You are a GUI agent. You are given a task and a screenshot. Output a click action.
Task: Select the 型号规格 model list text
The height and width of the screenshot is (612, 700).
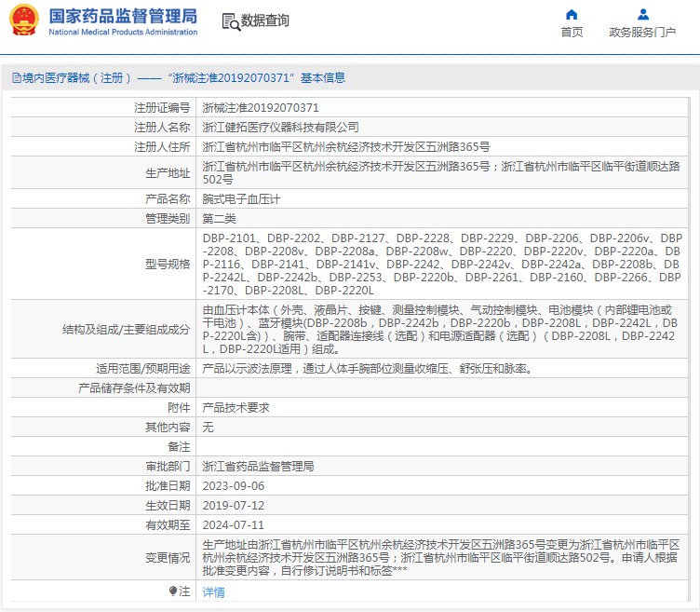coord(442,264)
